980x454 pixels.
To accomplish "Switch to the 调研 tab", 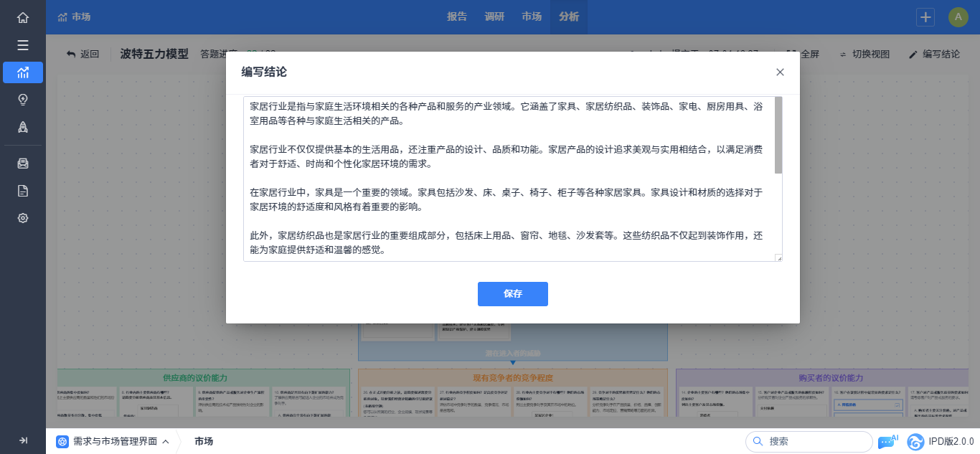I will click(x=494, y=17).
